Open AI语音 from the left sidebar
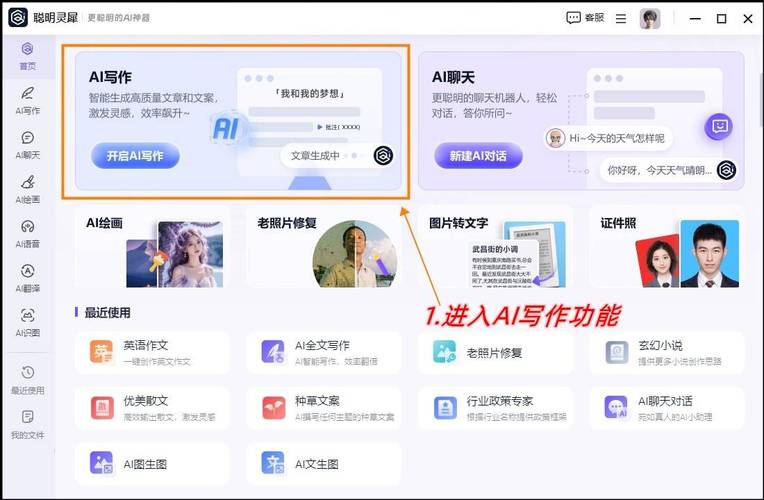Image resolution: width=764 pixels, height=500 pixels. click(27, 234)
